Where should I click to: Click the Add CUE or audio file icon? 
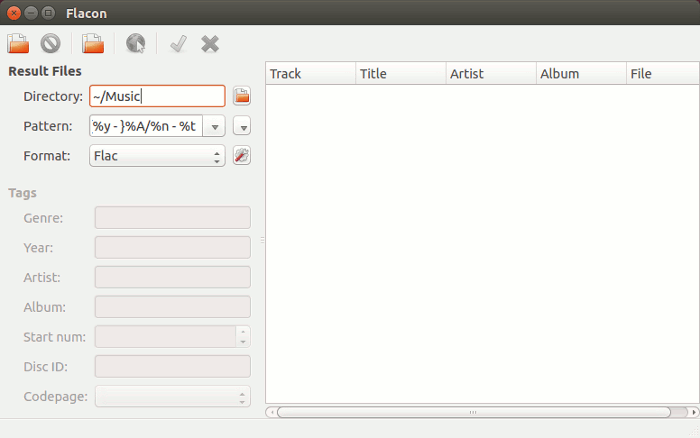pyautogui.click(x=18, y=44)
